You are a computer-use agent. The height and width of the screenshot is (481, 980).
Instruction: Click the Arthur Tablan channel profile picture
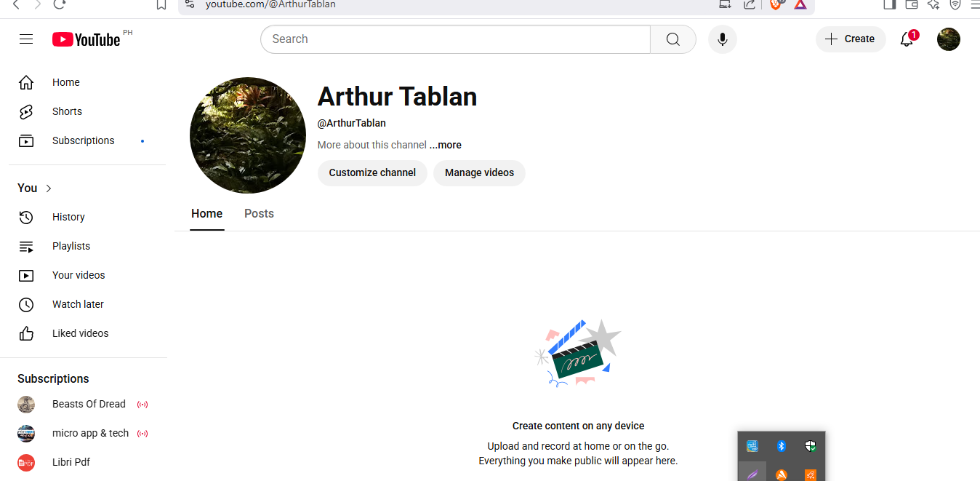pos(248,135)
